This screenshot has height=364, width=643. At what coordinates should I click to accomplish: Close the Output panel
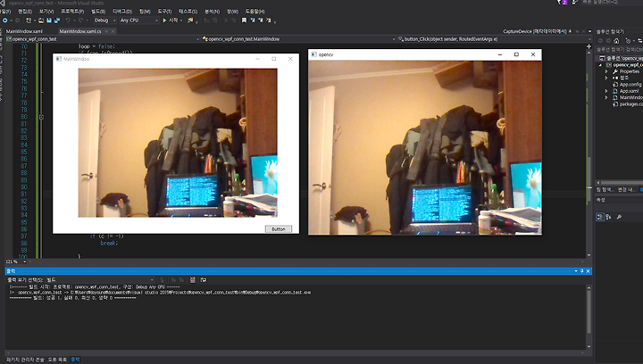[x=588, y=271]
